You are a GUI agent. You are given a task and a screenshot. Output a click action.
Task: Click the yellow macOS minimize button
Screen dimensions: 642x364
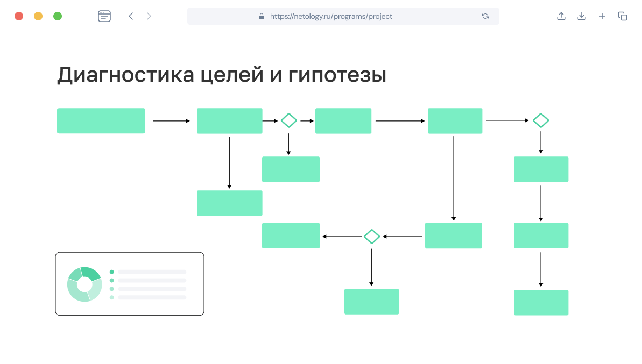tap(38, 16)
